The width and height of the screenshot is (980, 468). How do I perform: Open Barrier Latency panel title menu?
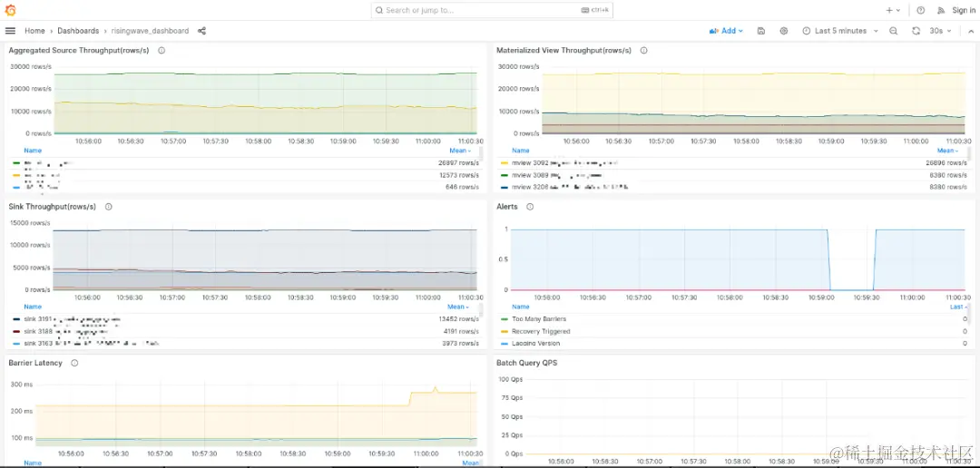click(35, 363)
